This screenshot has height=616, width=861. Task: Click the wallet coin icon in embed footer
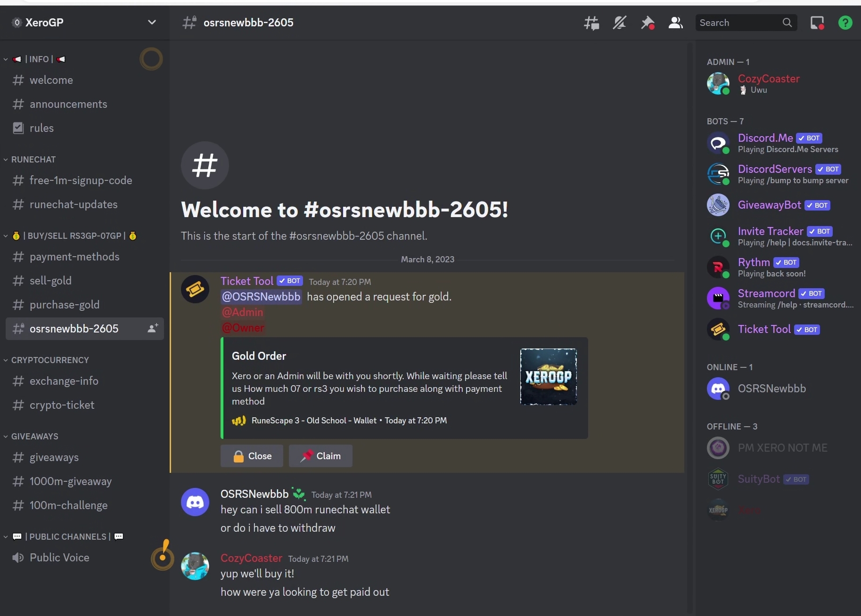239,421
